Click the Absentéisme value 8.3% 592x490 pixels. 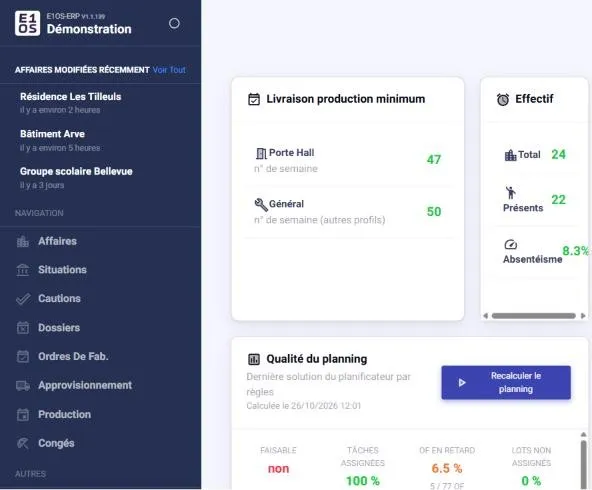(x=575, y=251)
